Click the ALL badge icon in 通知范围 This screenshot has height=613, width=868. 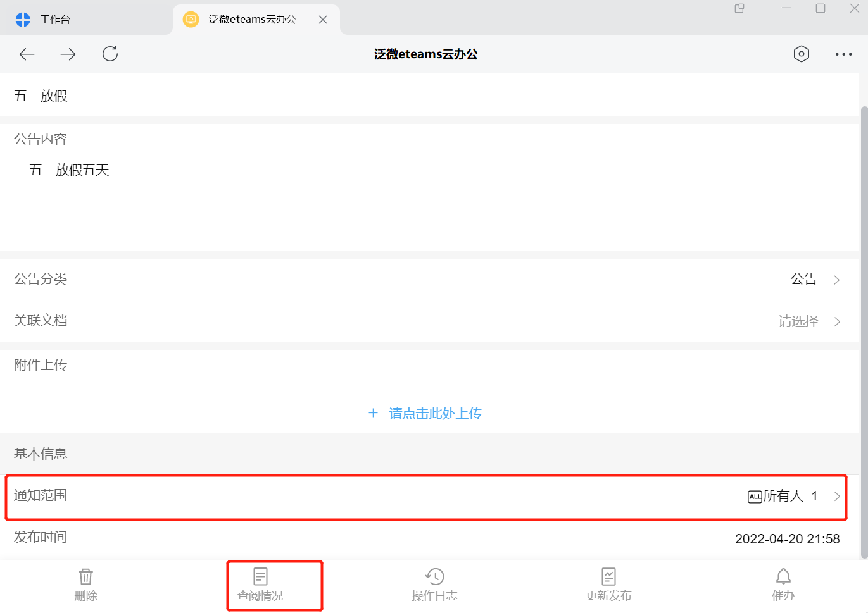755,497
